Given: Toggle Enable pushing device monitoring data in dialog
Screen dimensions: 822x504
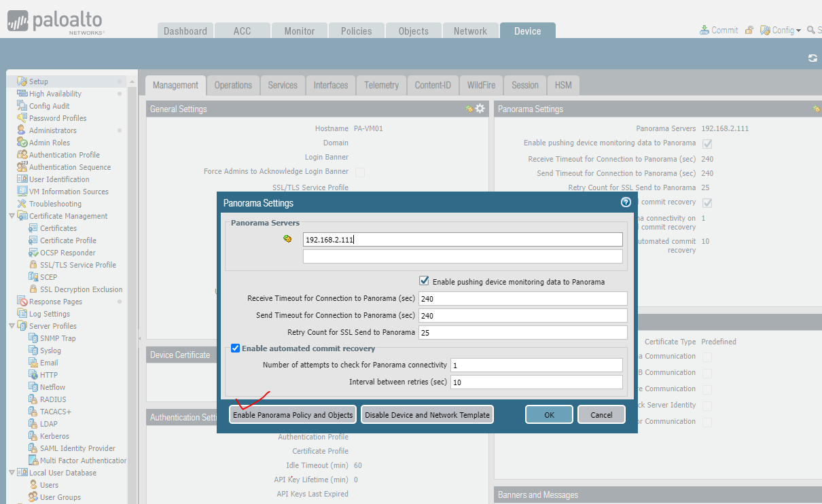Looking at the screenshot, I should pos(424,281).
